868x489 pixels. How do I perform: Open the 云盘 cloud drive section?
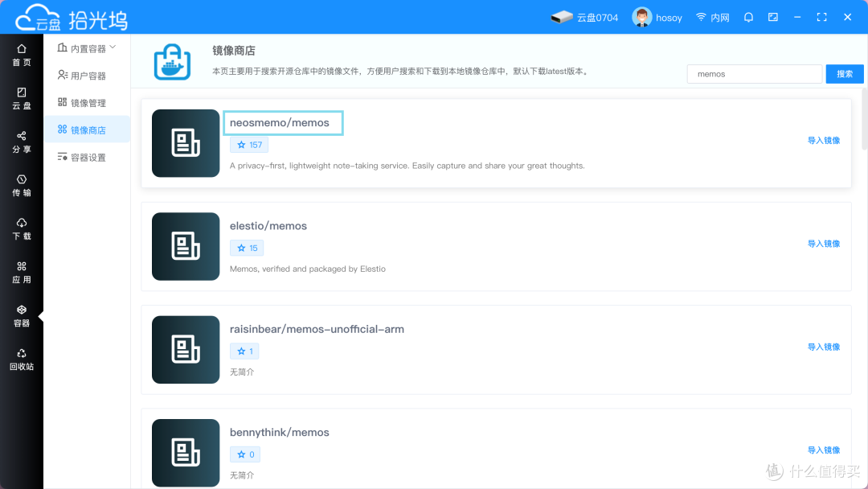click(22, 99)
